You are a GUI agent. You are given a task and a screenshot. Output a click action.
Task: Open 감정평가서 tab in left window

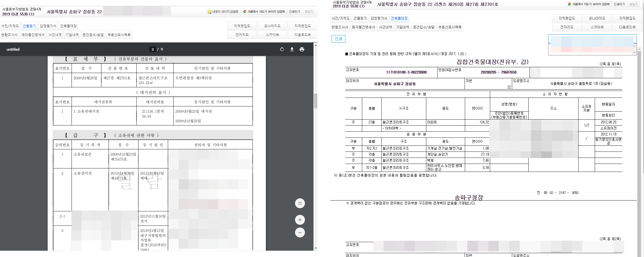48,26
